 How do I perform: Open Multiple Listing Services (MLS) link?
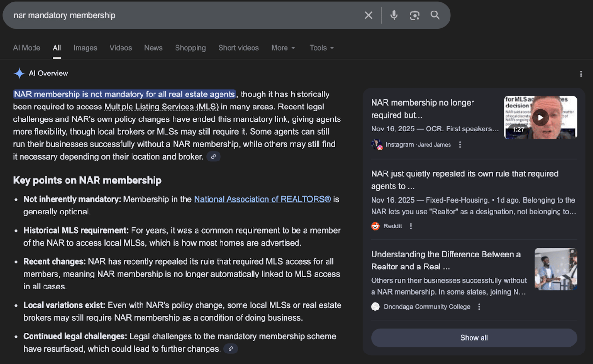pyautogui.click(x=161, y=107)
